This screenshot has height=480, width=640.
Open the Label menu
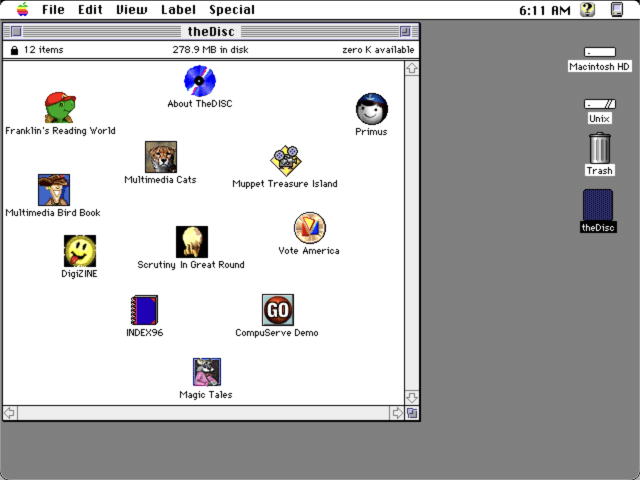click(178, 9)
